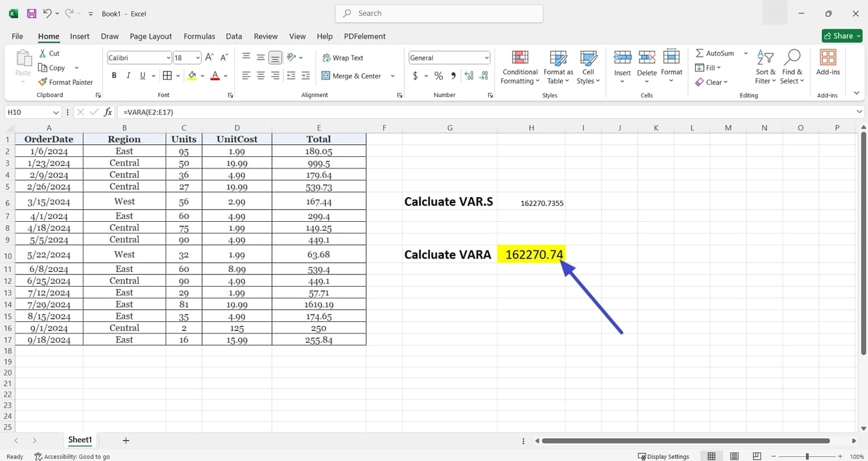Open the PDFelement menu tab
The height and width of the screenshot is (461, 868).
pos(365,36)
